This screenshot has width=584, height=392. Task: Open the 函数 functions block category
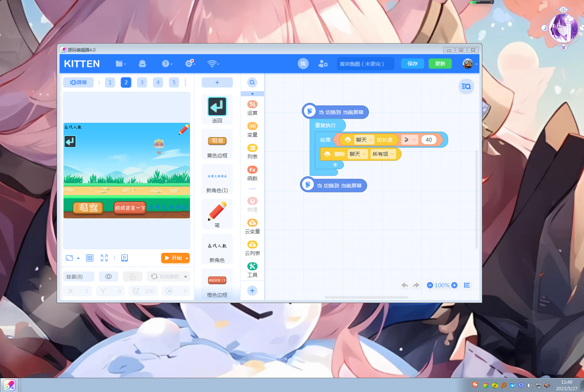[x=252, y=173]
